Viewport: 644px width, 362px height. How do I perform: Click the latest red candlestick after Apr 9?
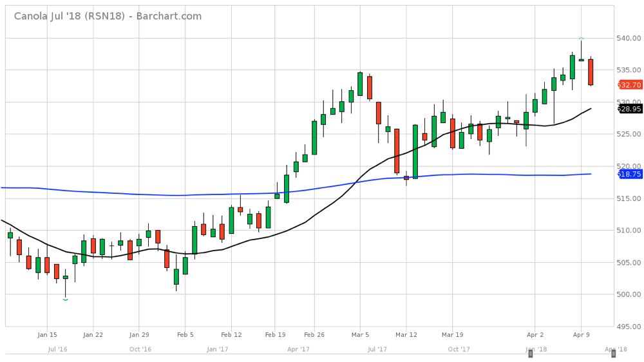[590, 72]
